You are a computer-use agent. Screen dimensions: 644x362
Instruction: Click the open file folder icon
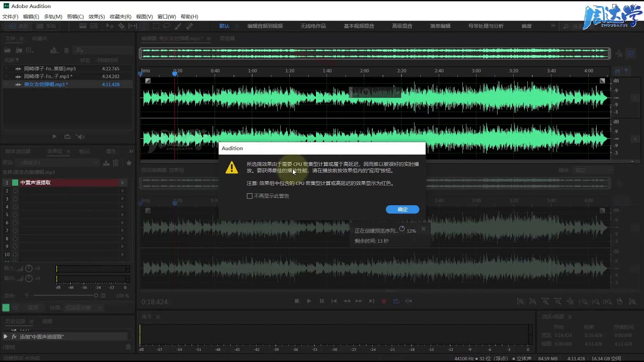tap(8, 50)
